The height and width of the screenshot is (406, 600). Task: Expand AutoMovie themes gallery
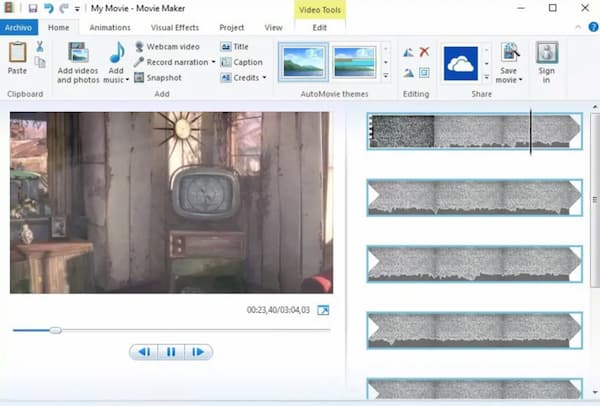tap(386, 76)
